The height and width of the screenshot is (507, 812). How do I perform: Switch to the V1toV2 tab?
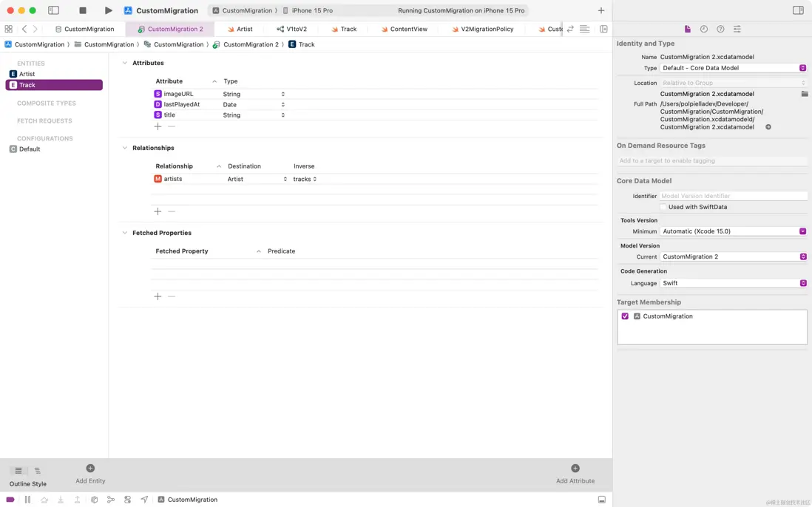(x=291, y=29)
